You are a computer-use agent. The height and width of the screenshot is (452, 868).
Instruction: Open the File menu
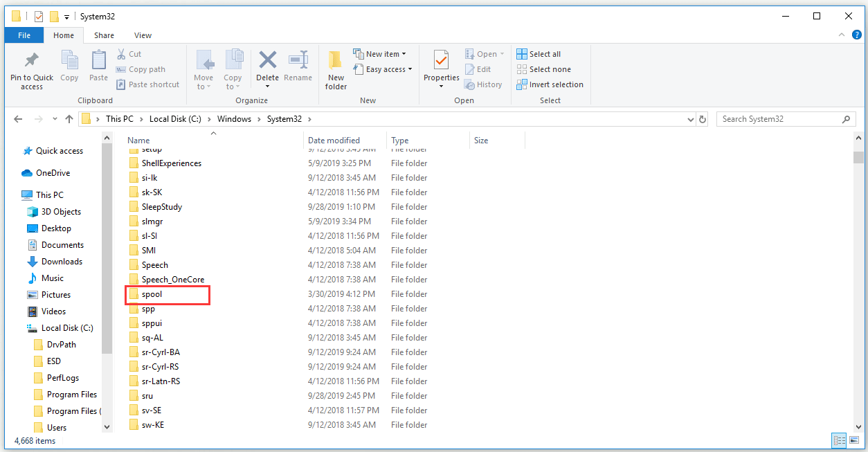coord(24,35)
